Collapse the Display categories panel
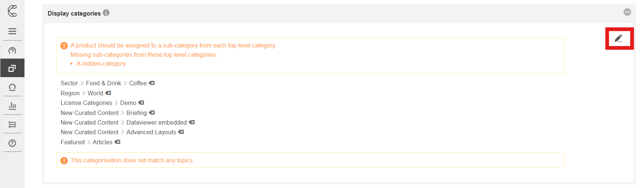 tap(627, 12)
